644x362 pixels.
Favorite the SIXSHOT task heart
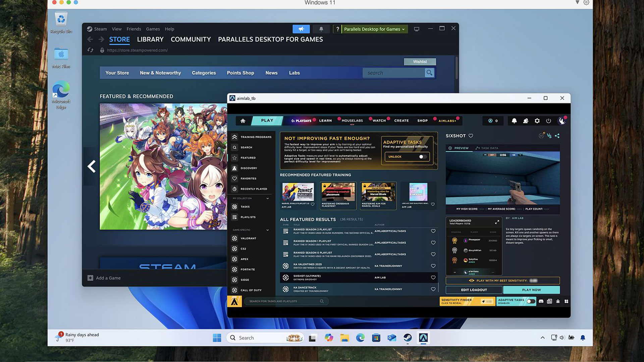471,136
